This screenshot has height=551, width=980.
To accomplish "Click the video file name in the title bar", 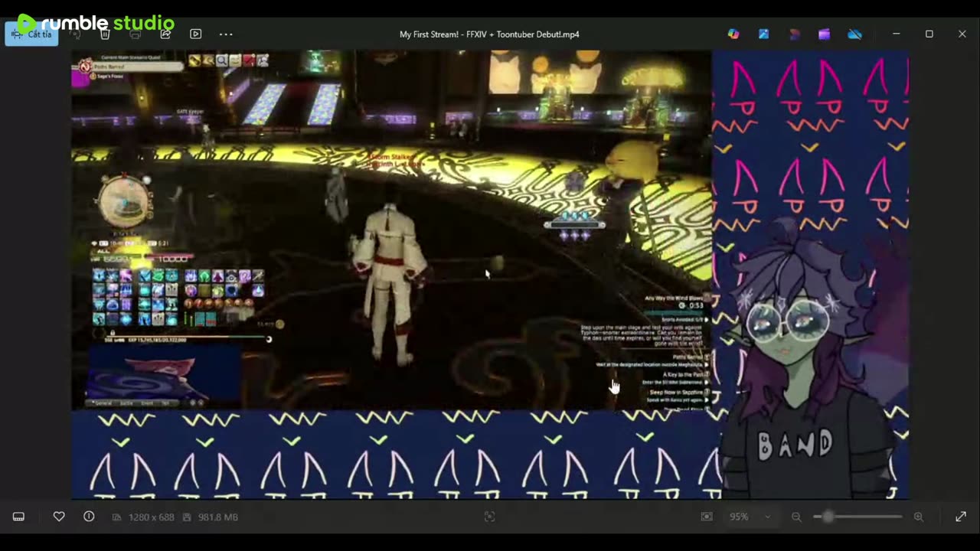I will 489,34.
